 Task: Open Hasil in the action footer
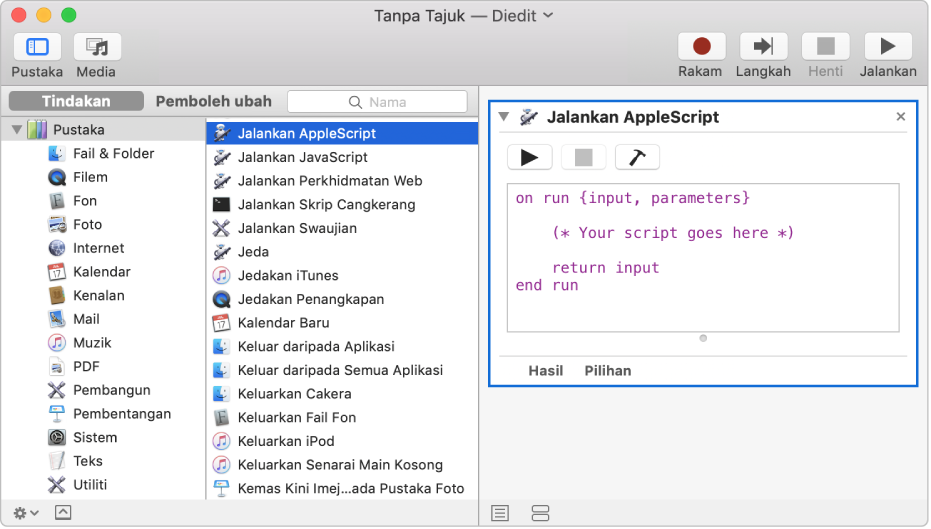(546, 370)
